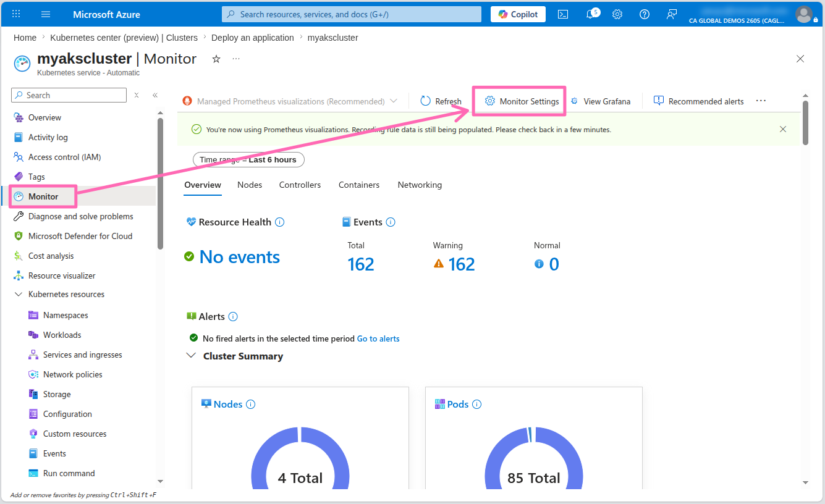The image size is (825, 504).
Task: Open toolbar overflow ellipsis after Recommended alerts
Action: tap(761, 101)
